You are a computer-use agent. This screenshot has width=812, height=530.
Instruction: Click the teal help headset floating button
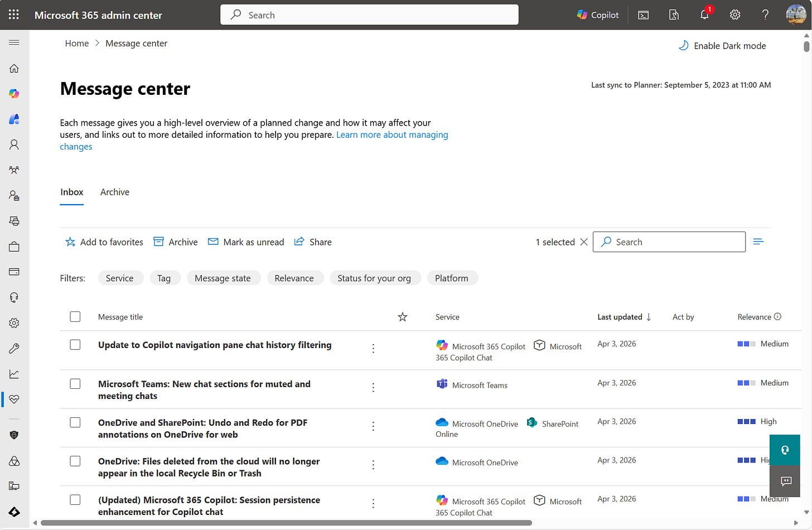click(x=785, y=450)
